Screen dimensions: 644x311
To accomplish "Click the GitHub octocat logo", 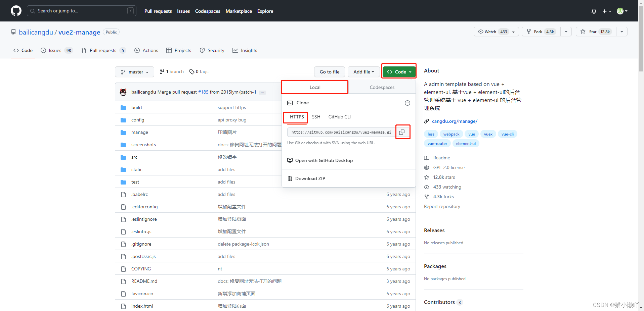I will click(16, 11).
